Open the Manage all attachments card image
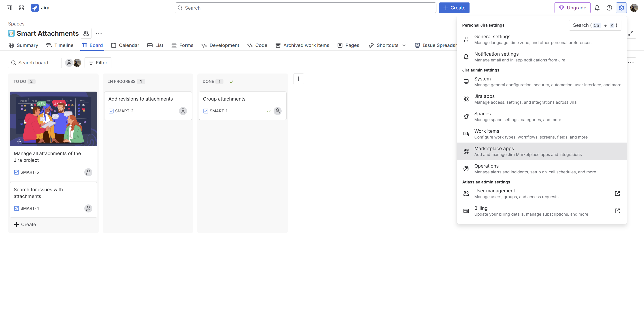The image size is (644, 330). (53, 119)
